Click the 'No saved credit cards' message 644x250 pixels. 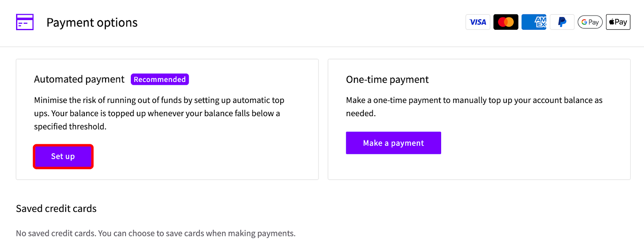coord(156,234)
